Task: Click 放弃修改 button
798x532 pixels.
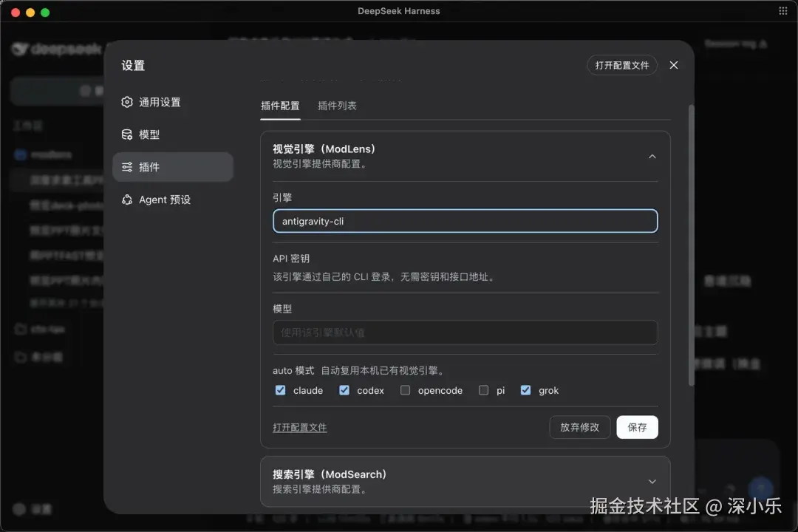Action: pyautogui.click(x=580, y=427)
